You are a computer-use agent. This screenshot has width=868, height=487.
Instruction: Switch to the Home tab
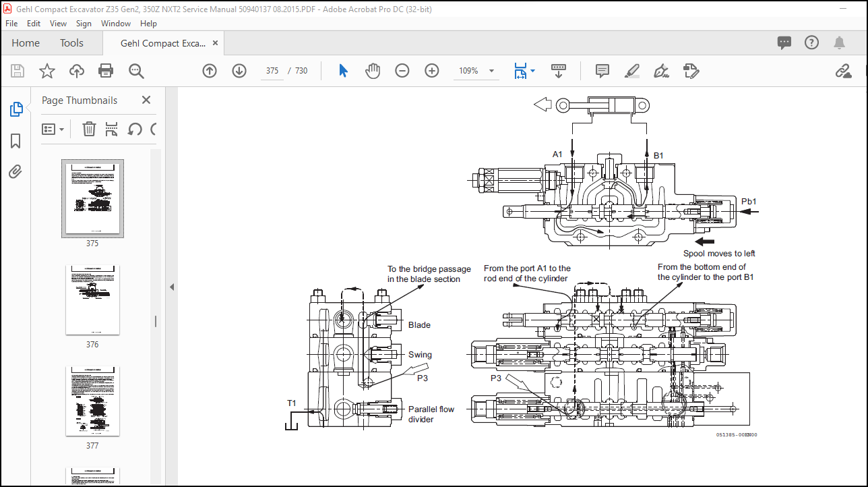(x=26, y=43)
